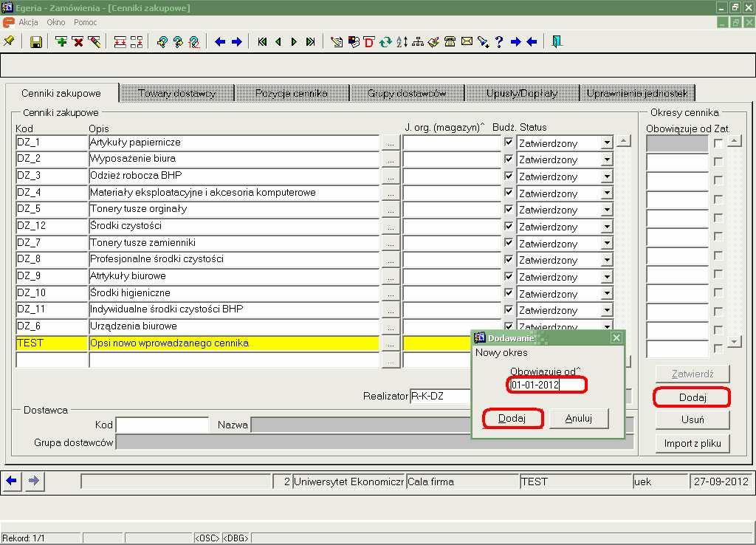The image size is (756, 545).
Task: Click the green refresh arrows icon
Action: tap(385, 42)
